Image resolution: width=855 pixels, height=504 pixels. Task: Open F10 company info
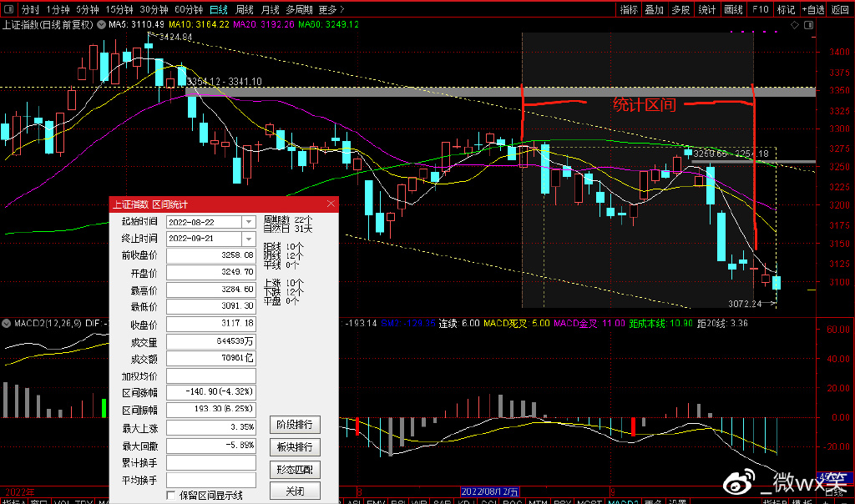(759, 10)
